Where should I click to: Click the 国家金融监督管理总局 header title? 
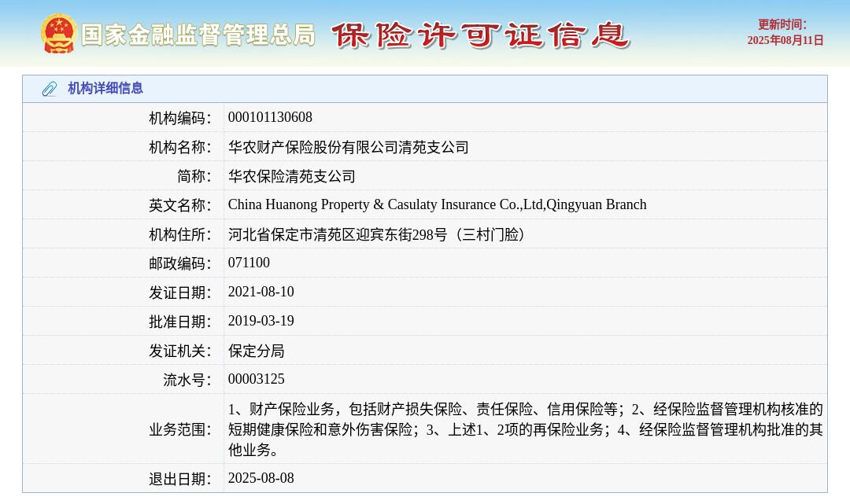point(198,35)
